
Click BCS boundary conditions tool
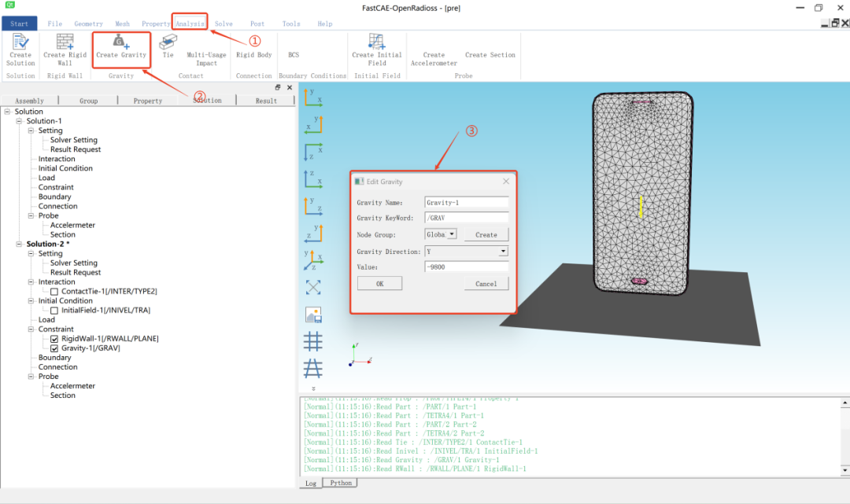point(294,55)
